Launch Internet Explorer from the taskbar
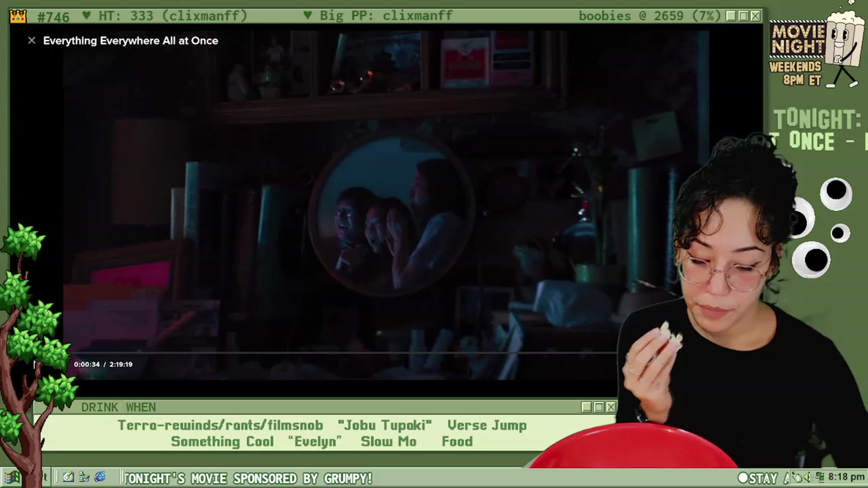The height and width of the screenshot is (488, 868). (100, 477)
